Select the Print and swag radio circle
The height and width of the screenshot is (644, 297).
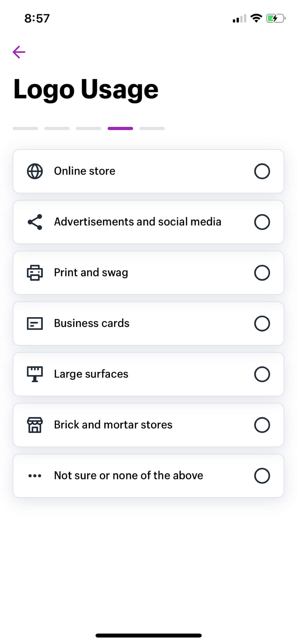click(x=262, y=273)
